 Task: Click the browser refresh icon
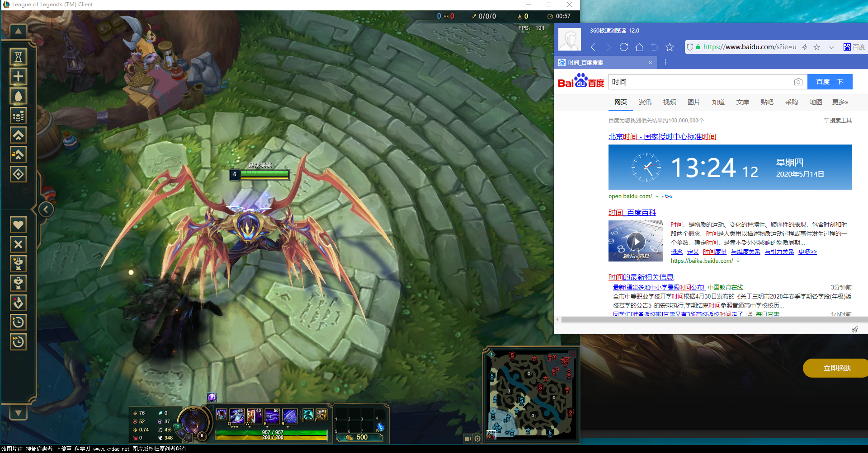point(624,47)
